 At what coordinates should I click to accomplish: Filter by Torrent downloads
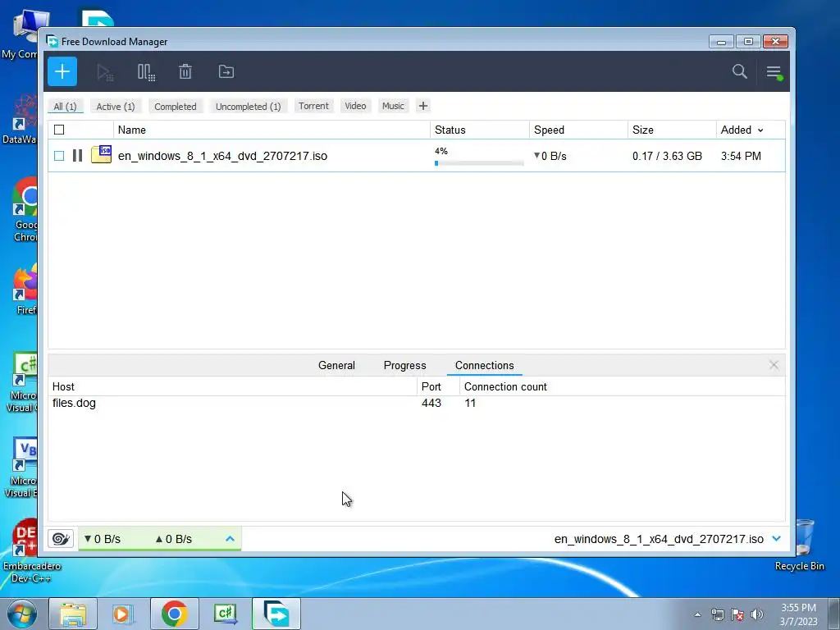pyautogui.click(x=313, y=106)
